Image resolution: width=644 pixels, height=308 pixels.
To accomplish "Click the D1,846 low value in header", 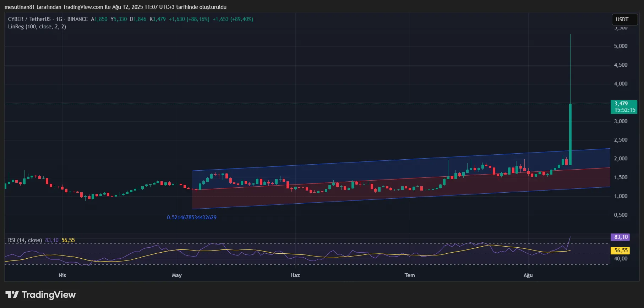I will pos(138,19).
